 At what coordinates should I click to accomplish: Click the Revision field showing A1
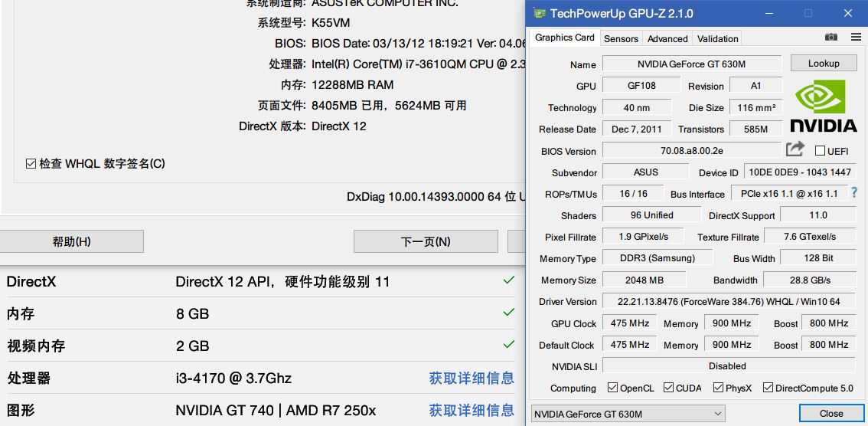point(755,85)
